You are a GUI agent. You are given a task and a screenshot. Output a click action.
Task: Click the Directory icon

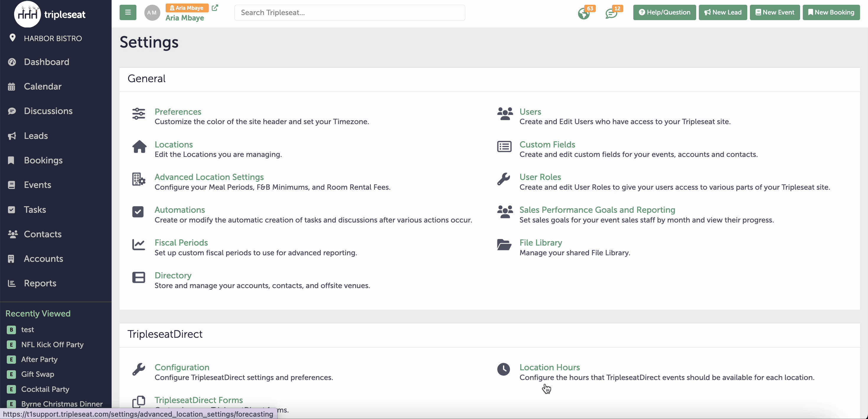pyautogui.click(x=138, y=277)
